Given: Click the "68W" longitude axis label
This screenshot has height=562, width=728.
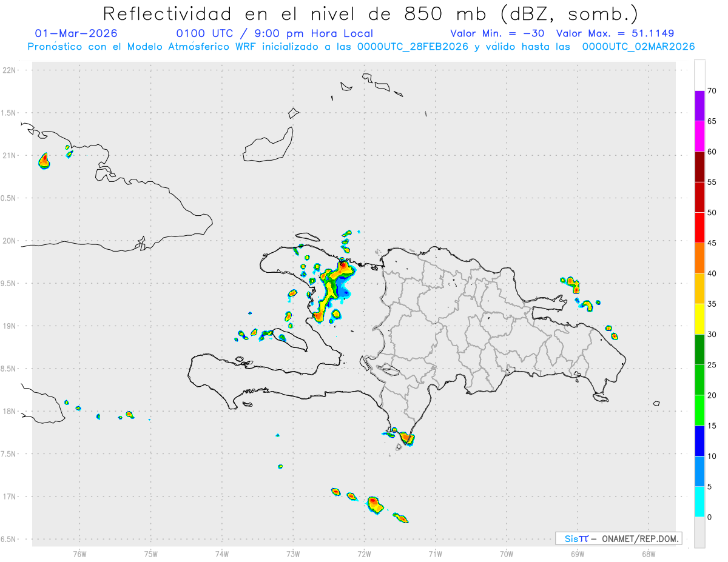Looking at the screenshot, I should pyautogui.click(x=649, y=554).
